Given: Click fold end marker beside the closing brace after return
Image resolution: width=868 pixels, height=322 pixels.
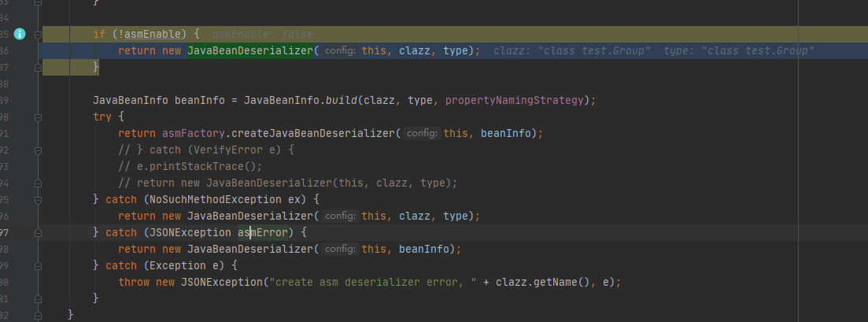Looking at the screenshot, I should pos(38,67).
